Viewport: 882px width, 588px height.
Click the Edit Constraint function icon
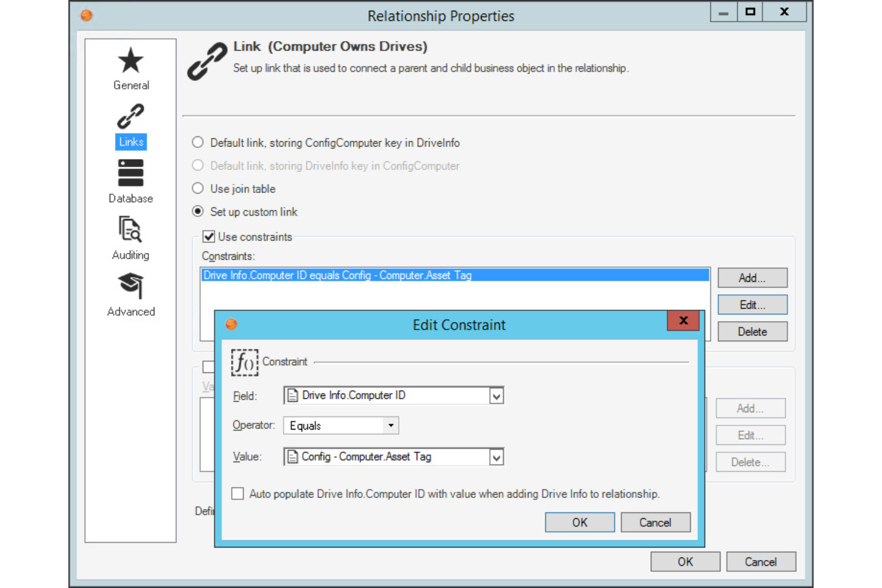point(244,362)
